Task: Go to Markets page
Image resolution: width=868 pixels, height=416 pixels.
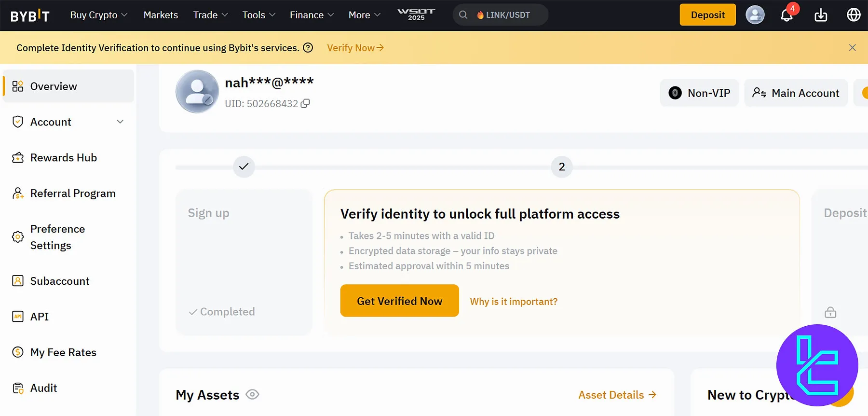Action: (161, 15)
